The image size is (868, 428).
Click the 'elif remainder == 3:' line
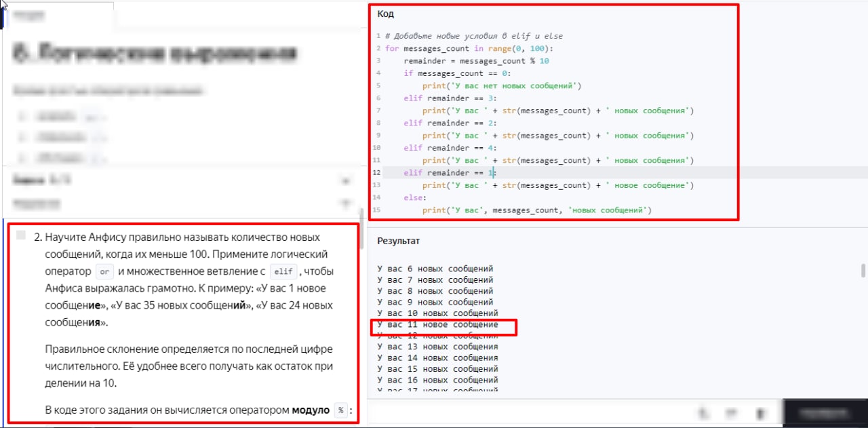point(450,98)
